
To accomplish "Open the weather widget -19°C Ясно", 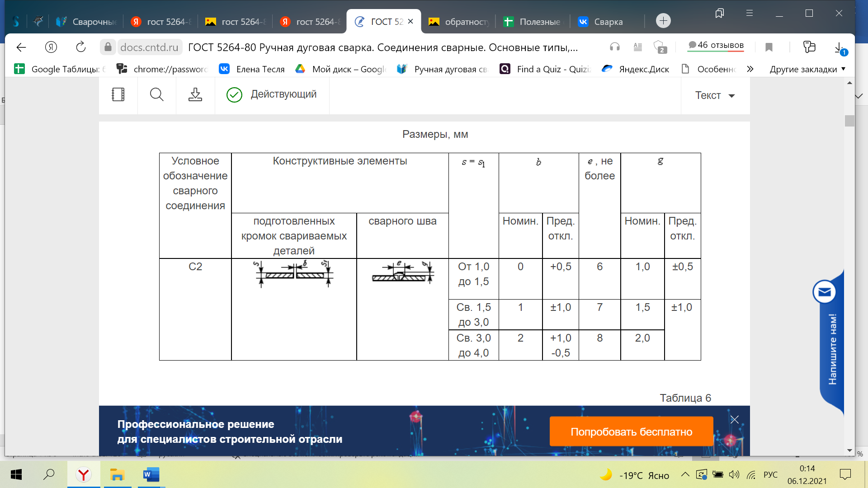I will [634, 475].
